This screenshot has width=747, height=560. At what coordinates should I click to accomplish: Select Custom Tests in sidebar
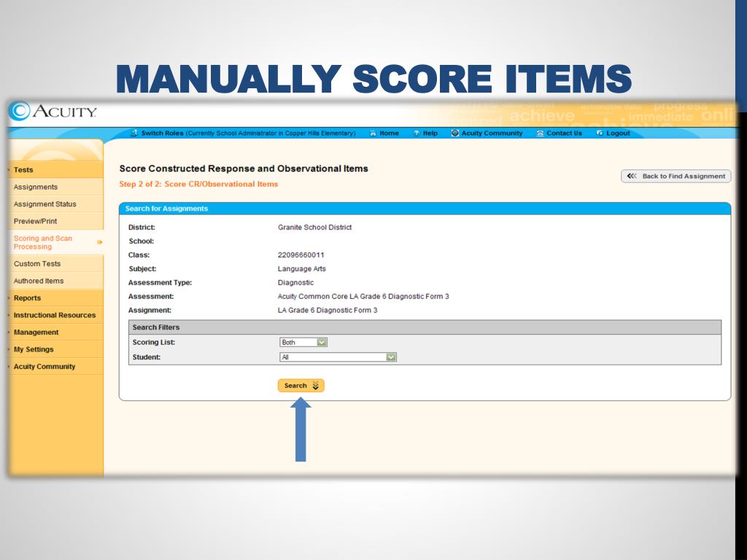(x=55, y=264)
